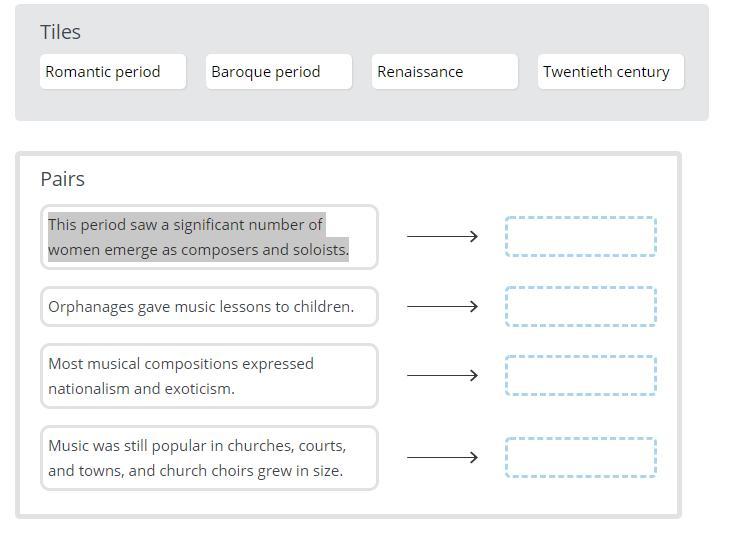Image resolution: width=741 pixels, height=538 pixels.
Task: Click arrow next to orphanages statement
Action: tap(442, 306)
